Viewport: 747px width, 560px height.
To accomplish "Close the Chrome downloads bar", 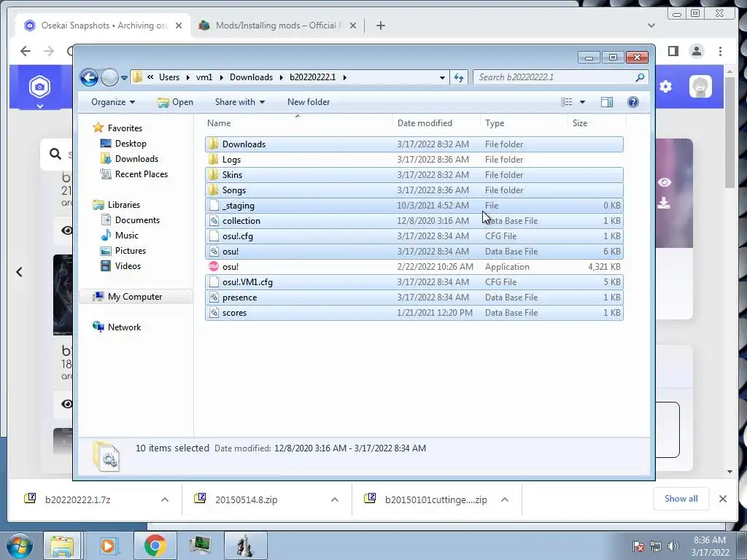I will click(x=722, y=499).
